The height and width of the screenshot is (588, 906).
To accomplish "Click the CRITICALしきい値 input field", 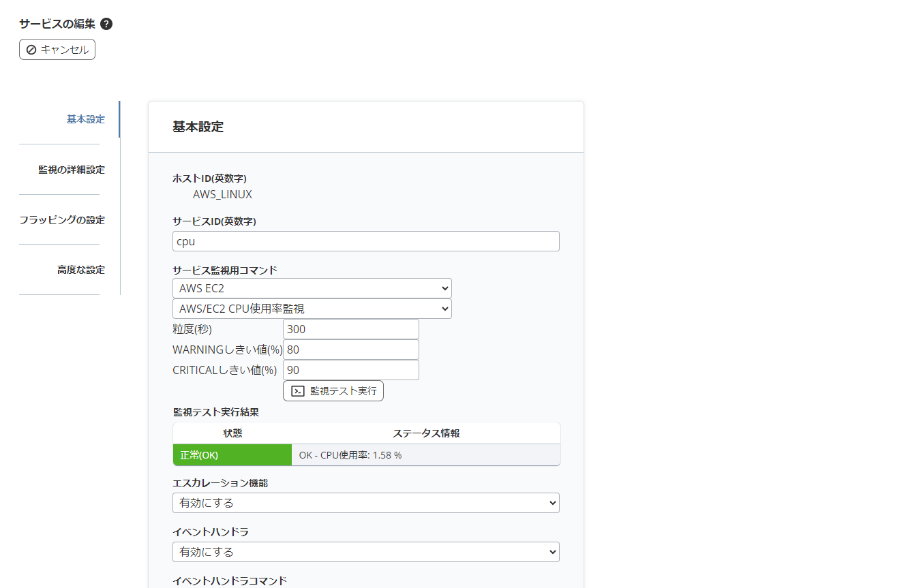I will tap(351, 370).
